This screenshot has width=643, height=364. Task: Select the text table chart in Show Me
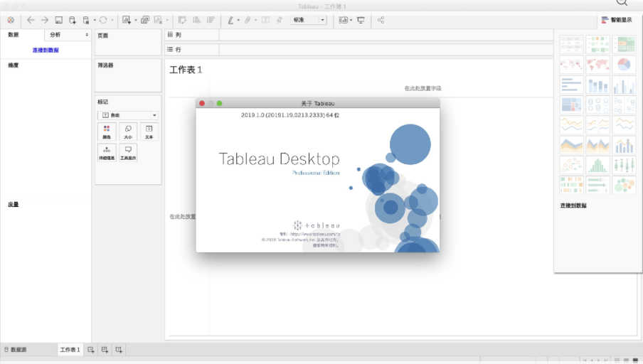(571, 44)
